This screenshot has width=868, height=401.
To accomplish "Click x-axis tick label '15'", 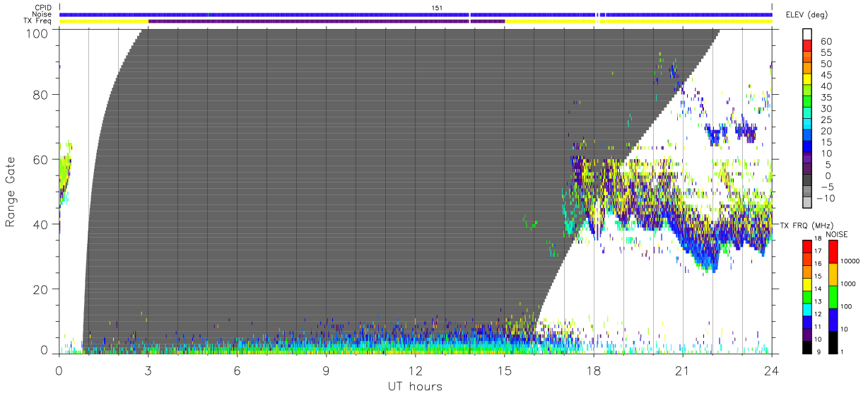I will point(505,370).
